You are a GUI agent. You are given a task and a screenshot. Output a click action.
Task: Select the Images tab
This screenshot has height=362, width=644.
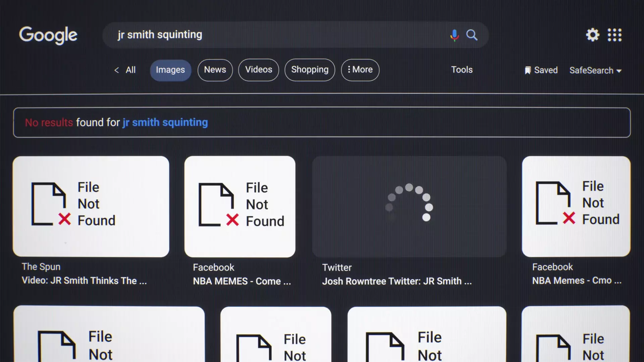[170, 70]
